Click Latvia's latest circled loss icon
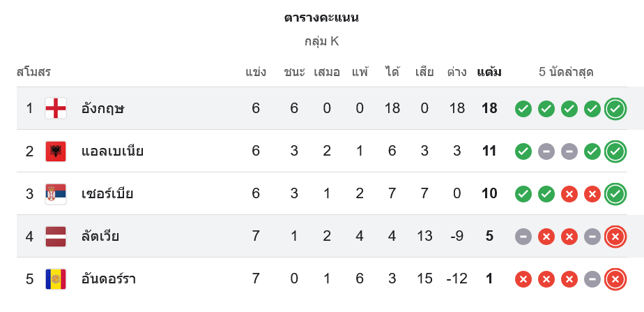 click(x=615, y=237)
